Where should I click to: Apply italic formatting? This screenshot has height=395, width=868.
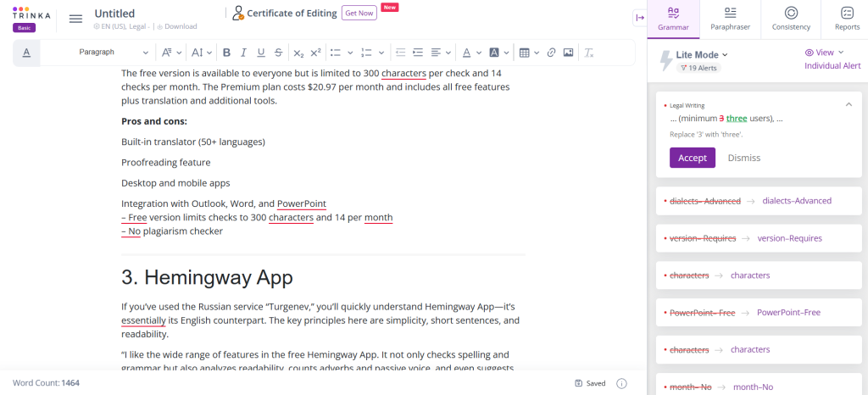coord(243,53)
